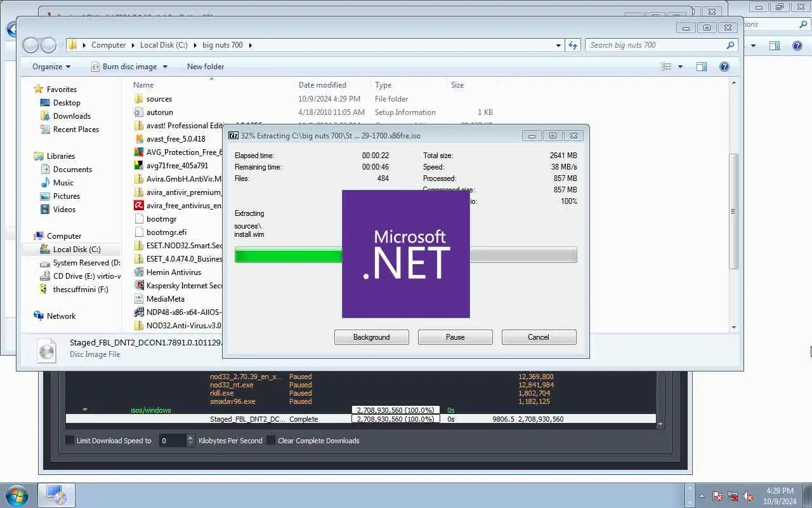Click the Windows Start orb
This screenshot has width=812, height=508.
(16, 495)
